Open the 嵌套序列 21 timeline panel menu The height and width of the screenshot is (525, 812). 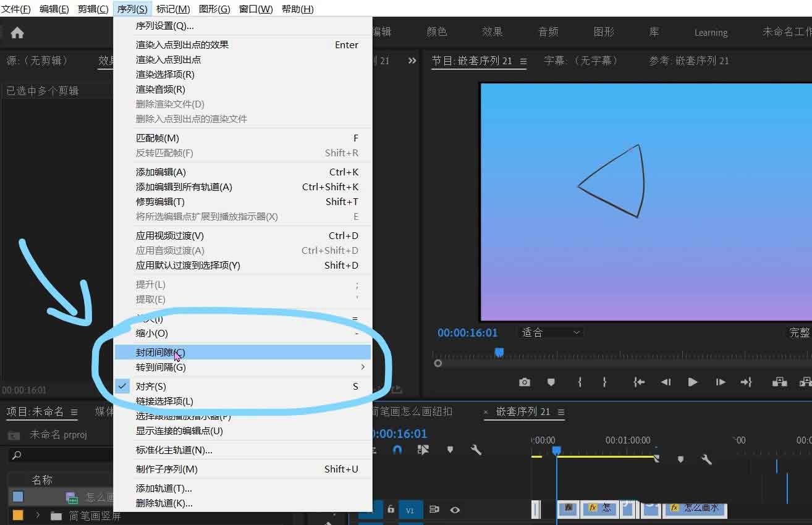561,412
